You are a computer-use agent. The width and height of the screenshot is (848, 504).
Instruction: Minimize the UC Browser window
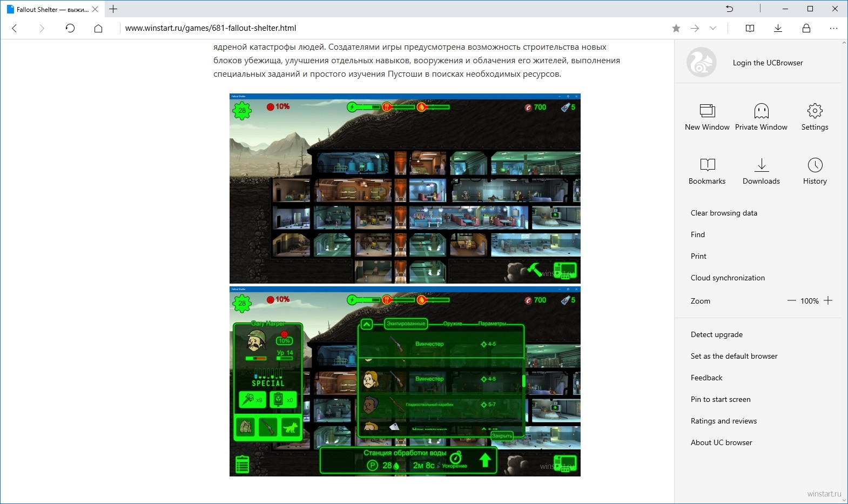(785, 9)
